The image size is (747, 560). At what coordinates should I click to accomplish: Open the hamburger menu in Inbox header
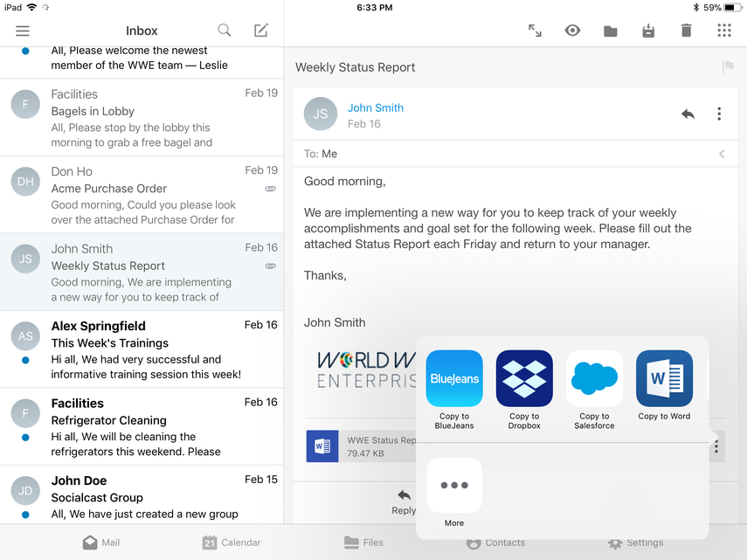(23, 31)
